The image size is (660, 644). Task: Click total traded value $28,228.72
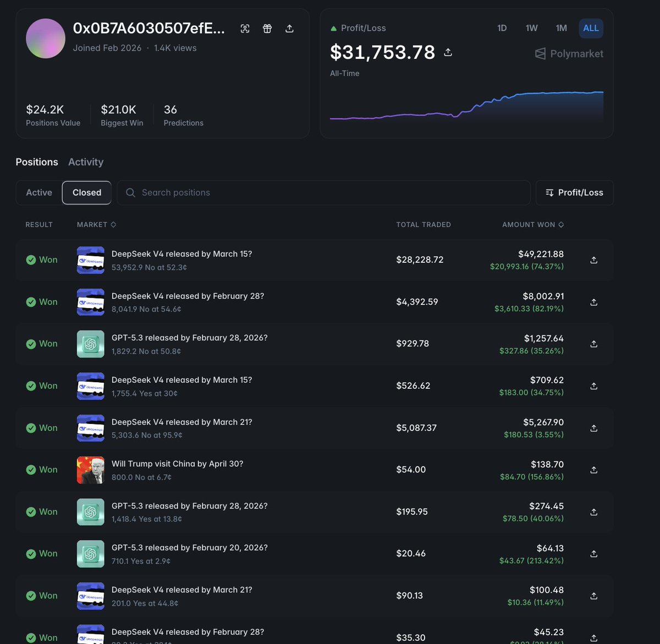pyautogui.click(x=420, y=260)
